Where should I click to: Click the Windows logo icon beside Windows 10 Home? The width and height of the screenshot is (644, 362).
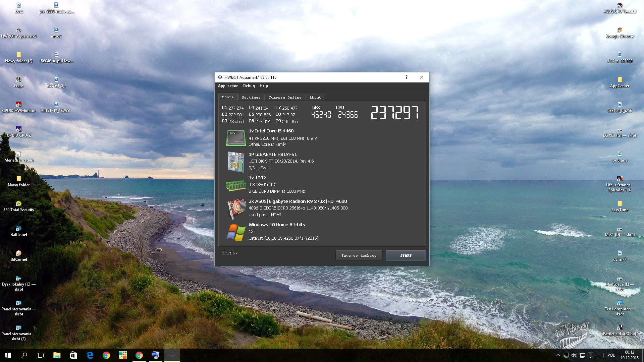236,232
